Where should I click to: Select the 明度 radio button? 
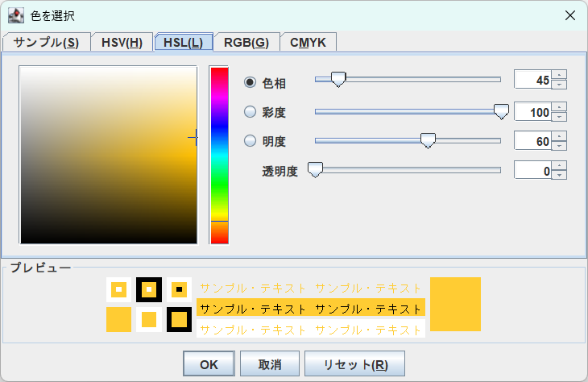pyautogui.click(x=251, y=141)
